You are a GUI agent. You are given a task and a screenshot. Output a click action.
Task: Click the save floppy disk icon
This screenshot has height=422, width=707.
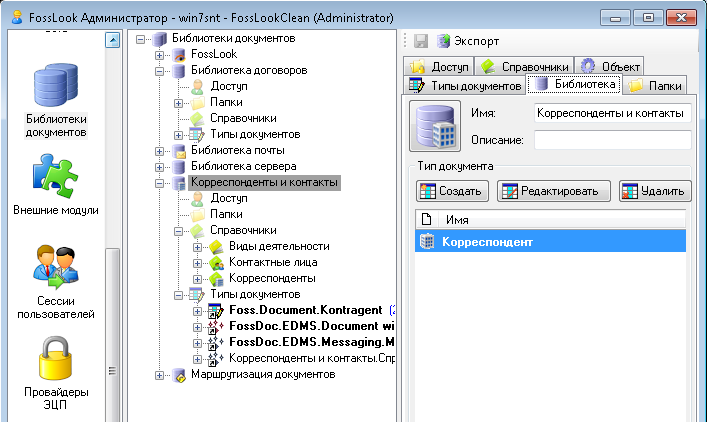coord(421,41)
